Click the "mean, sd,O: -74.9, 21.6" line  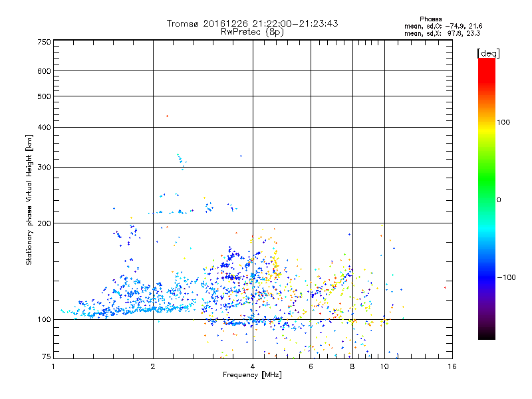click(443, 26)
